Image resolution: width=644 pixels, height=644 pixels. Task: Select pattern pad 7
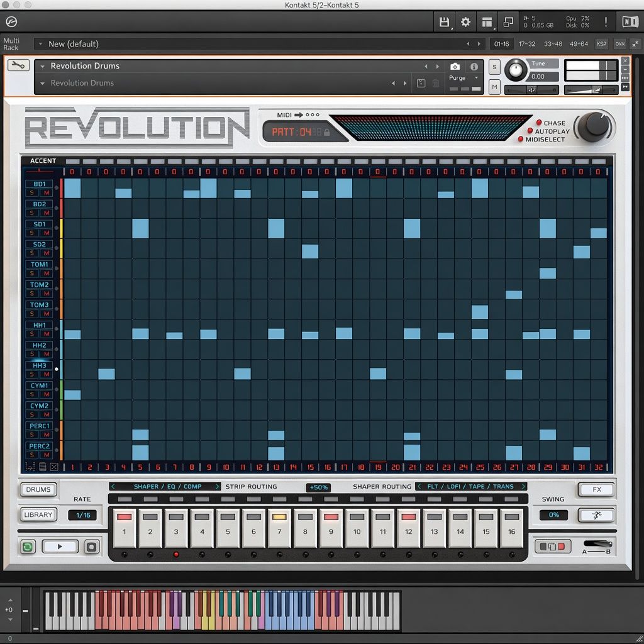(279, 528)
